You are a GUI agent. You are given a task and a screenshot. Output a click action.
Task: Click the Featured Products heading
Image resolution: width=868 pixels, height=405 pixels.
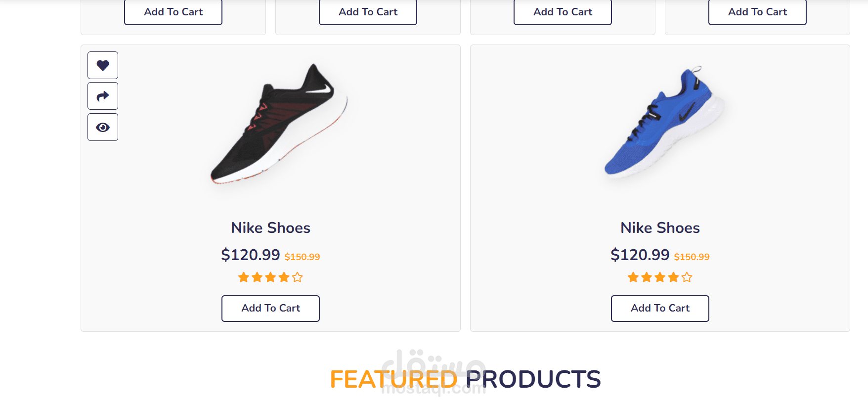pyautogui.click(x=465, y=379)
